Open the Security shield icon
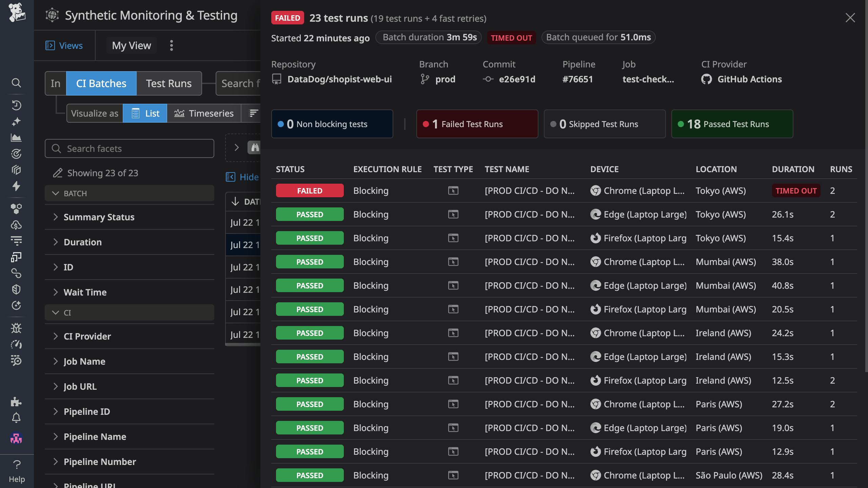Screen dimensions: 868x488 click(x=16, y=289)
